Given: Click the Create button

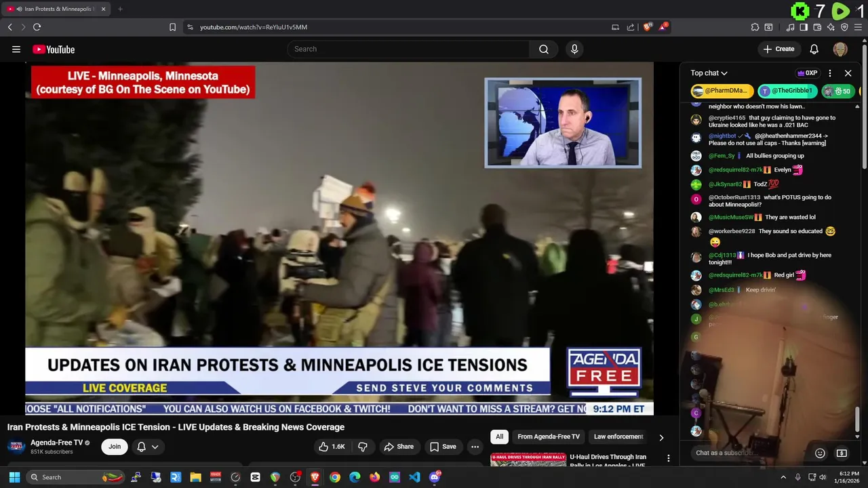Looking at the screenshot, I should point(778,49).
